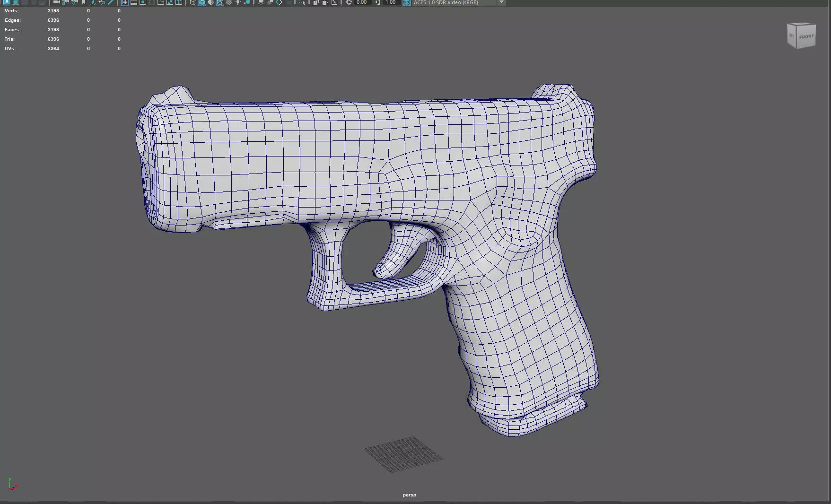The width and height of the screenshot is (831, 504).
Task: Toggle the View Transform on/off button
Action: click(x=406, y=2)
